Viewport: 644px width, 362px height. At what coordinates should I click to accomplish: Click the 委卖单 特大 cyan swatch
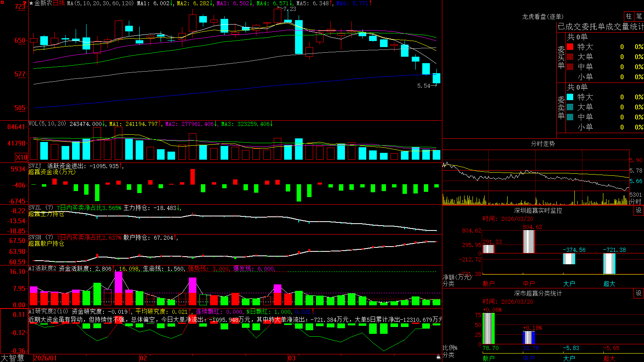tap(570, 97)
